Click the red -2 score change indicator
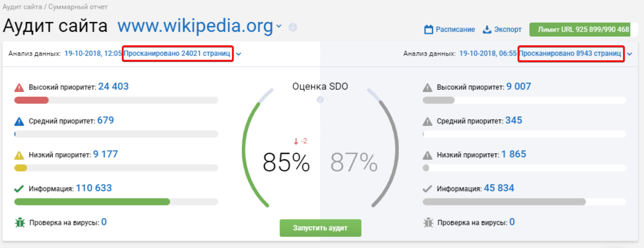 coord(300,141)
